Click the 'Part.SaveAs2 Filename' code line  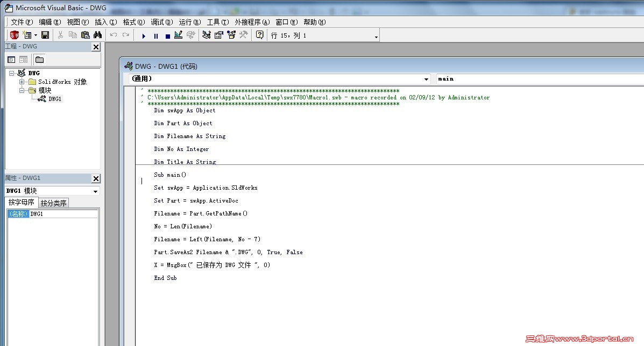(228, 252)
